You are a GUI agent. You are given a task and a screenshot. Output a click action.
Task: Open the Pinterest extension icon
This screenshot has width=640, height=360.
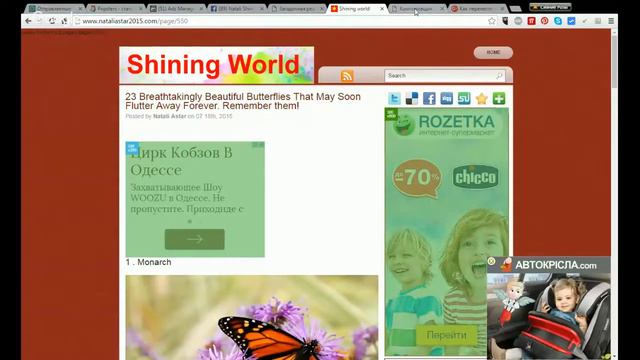click(544, 21)
